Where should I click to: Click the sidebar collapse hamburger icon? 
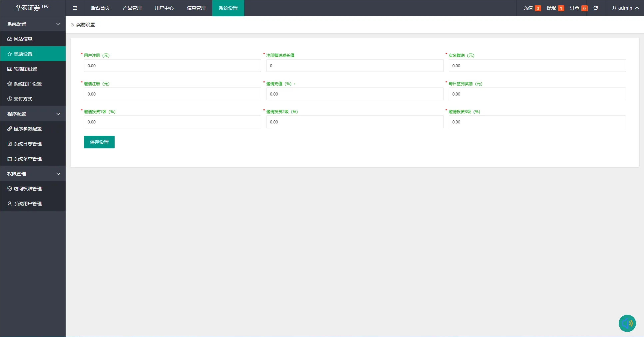coord(75,8)
